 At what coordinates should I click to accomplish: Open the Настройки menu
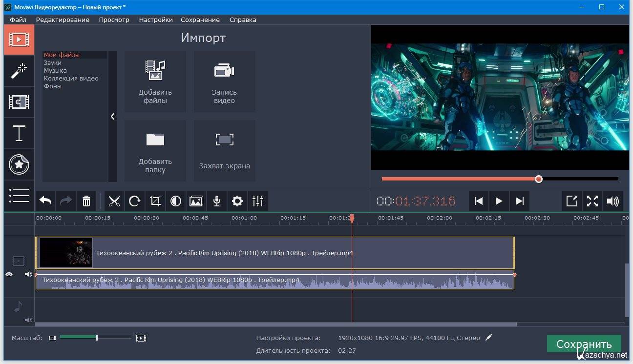coord(156,20)
